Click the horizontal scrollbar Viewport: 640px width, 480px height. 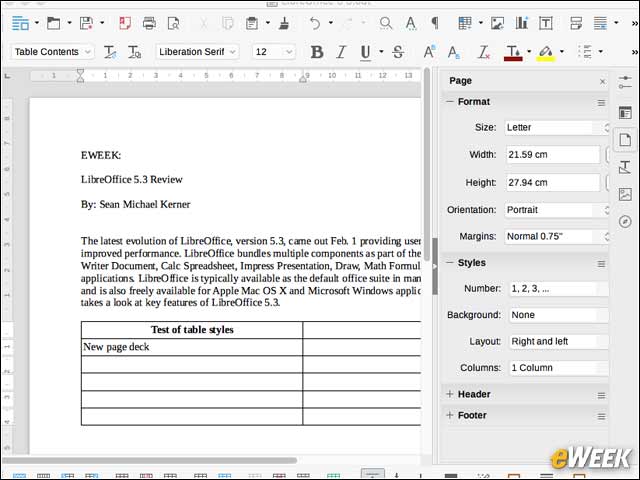pos(150,460)
